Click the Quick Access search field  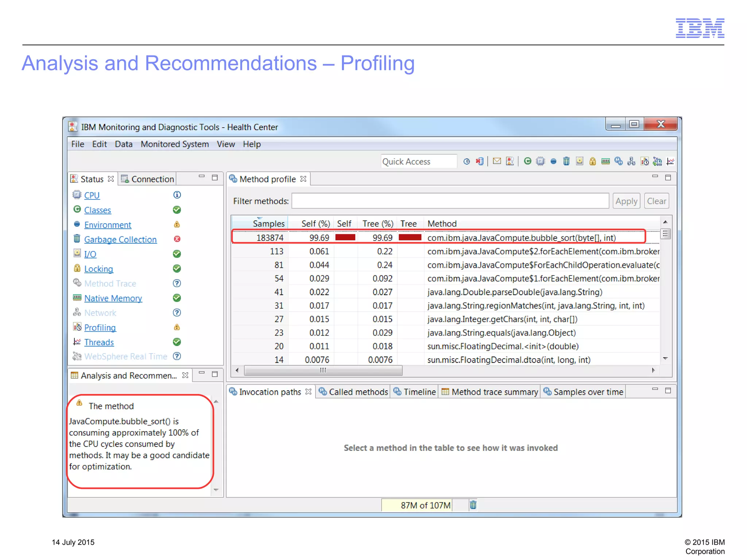click(x=419, y=161)
